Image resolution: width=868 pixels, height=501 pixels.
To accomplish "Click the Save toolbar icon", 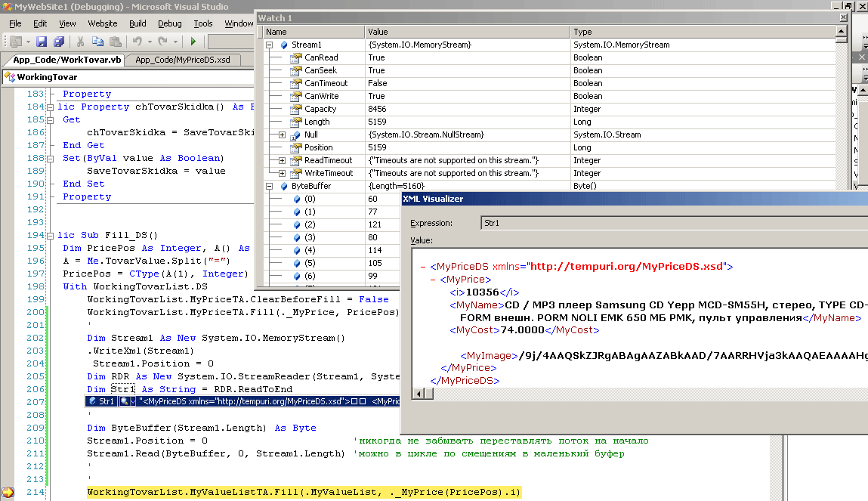I will pos(41,42).
